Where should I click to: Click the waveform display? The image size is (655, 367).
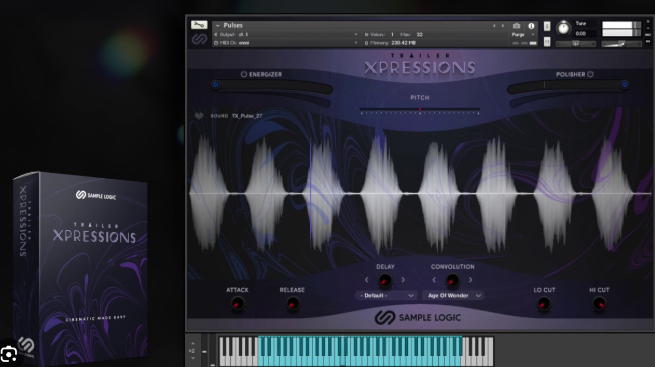pyautogui.click(x=419, y=194)
